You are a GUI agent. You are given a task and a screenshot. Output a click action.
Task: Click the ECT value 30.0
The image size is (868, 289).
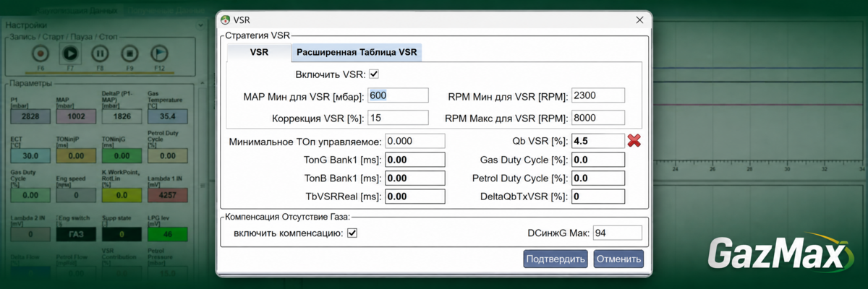[29, 156]
